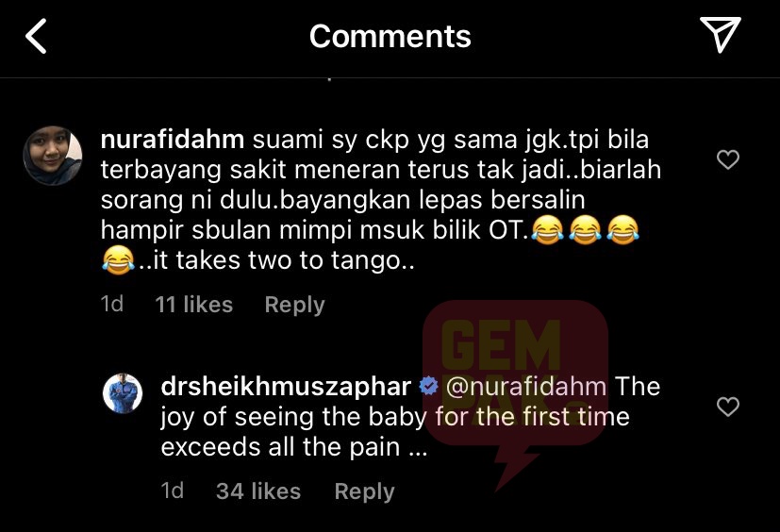
Task: Open nurafidahm's profile picture
Action: pos(53,156)
